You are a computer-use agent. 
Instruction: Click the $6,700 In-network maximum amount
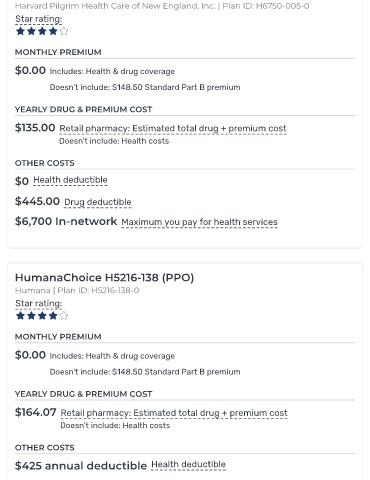point(66,221)
